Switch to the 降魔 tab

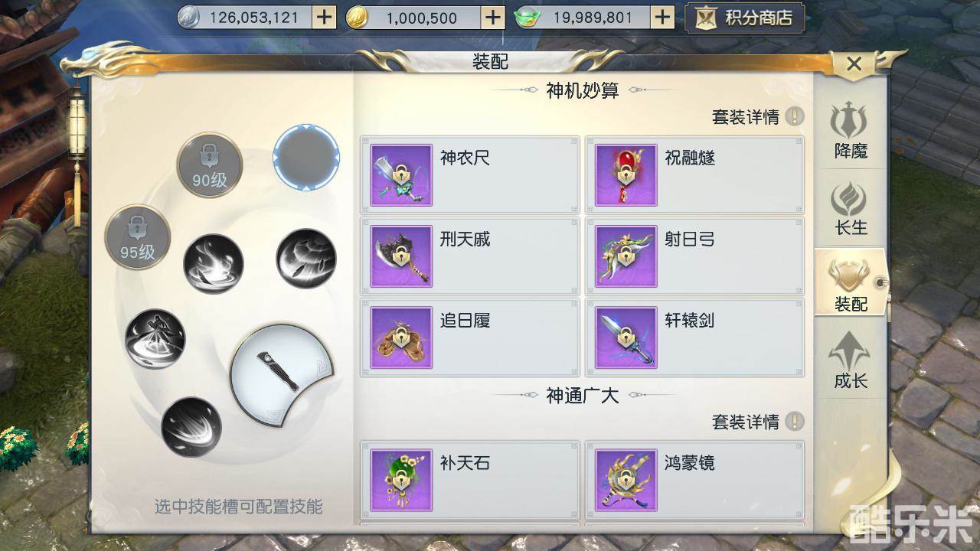pos(851,130)
